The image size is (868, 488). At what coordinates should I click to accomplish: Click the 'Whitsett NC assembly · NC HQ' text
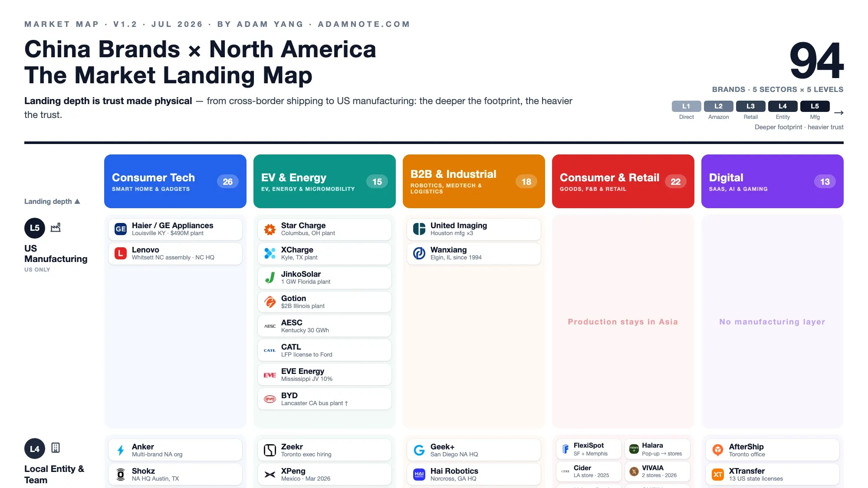point(173,257)
